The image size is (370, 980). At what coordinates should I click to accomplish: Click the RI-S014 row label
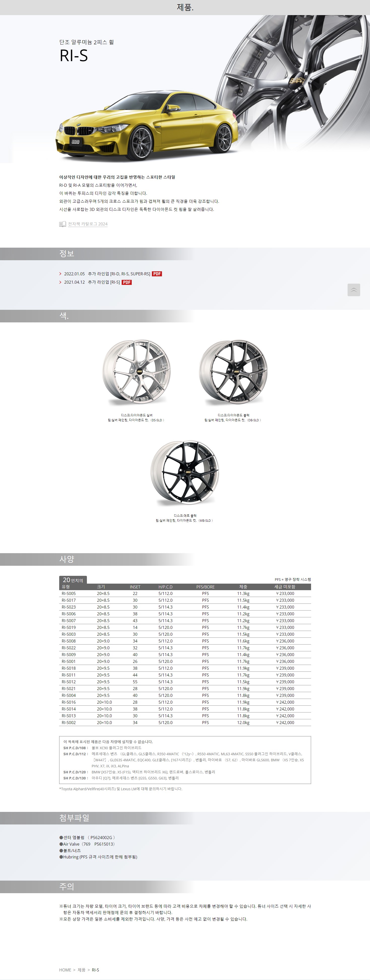(x=69, y=709)
